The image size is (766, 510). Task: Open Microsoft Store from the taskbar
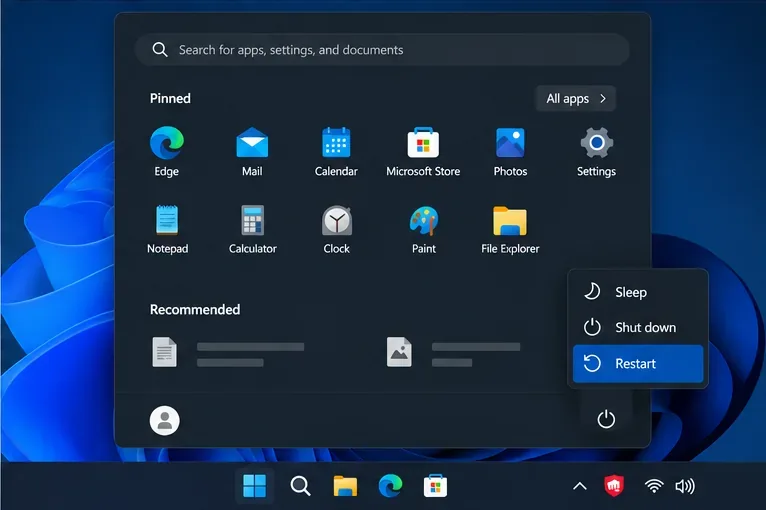tap(435, 486)
